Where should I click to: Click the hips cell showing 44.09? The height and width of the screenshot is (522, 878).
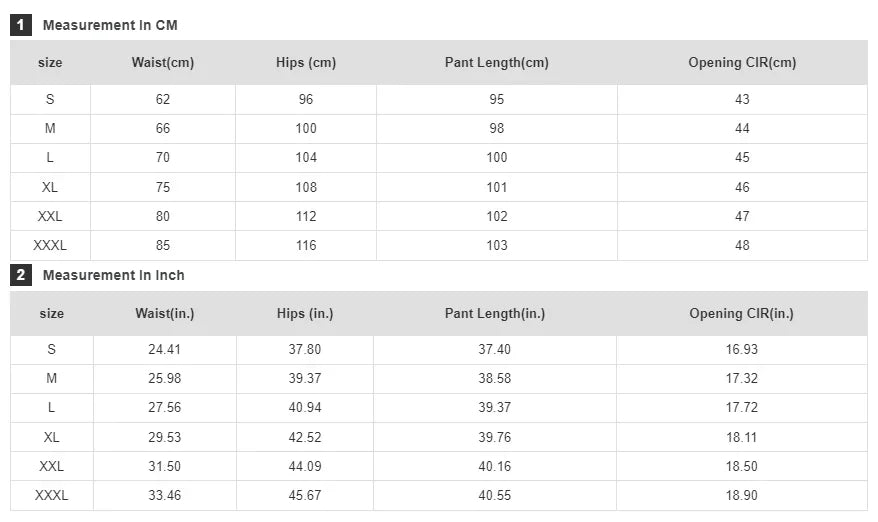(305, 467)
